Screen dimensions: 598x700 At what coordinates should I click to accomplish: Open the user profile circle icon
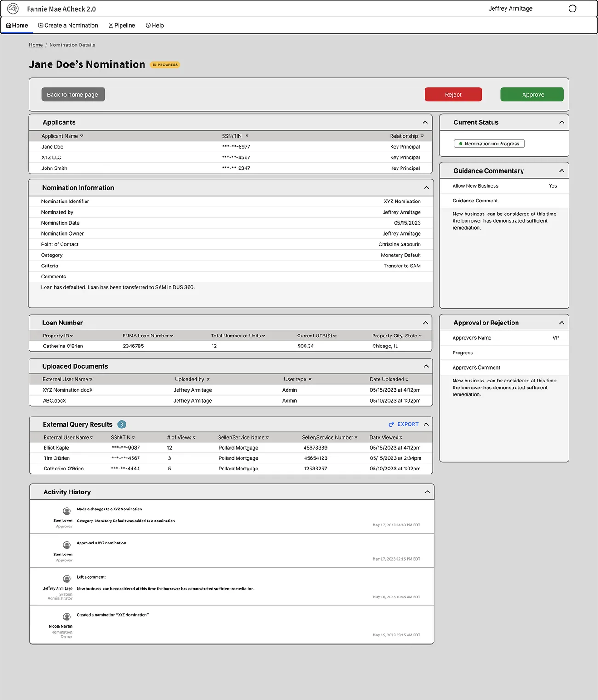coord(572,8)
